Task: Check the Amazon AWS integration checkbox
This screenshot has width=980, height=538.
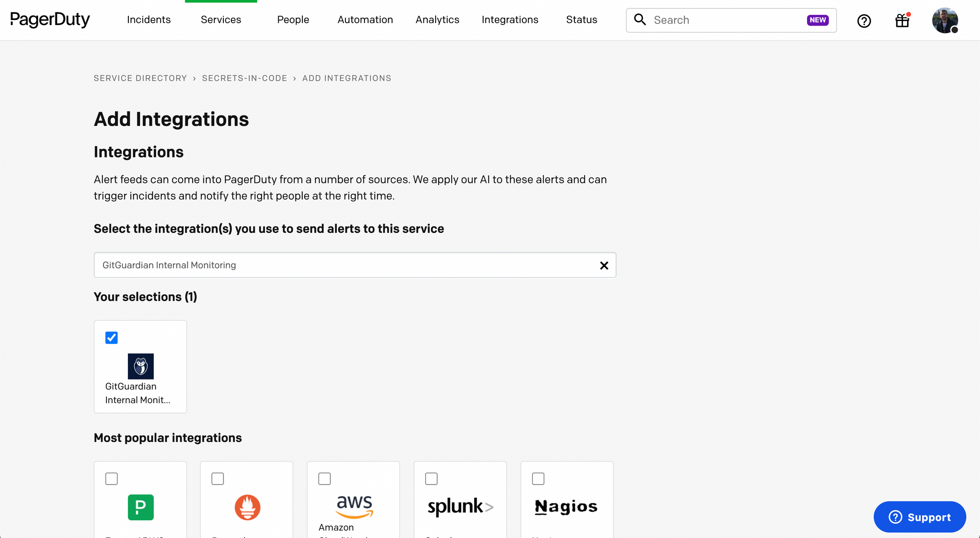Action: (324, 479)
